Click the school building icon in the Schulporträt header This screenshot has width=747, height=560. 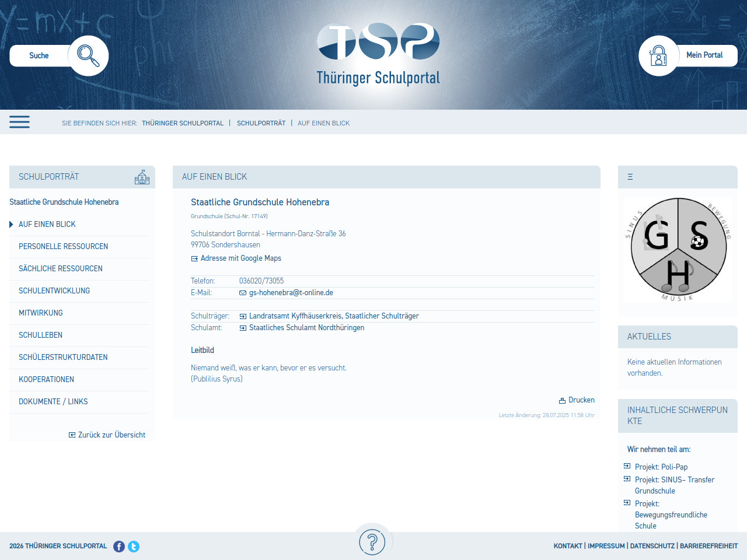tap(142, 177)
